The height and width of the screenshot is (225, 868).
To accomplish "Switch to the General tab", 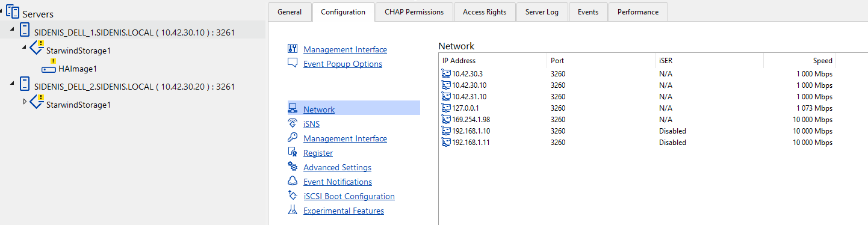I will (x=290, y=11).
